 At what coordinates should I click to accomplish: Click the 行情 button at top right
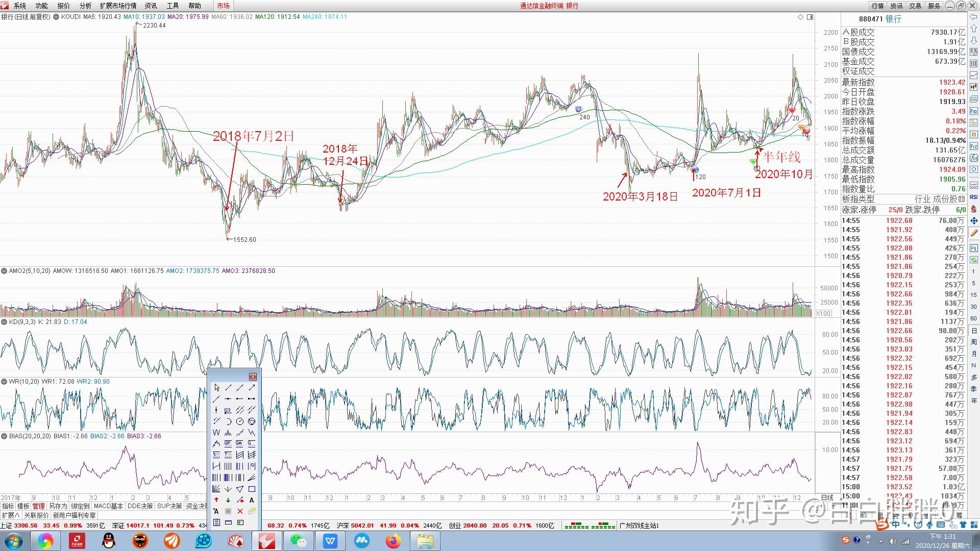click(878, 6)
